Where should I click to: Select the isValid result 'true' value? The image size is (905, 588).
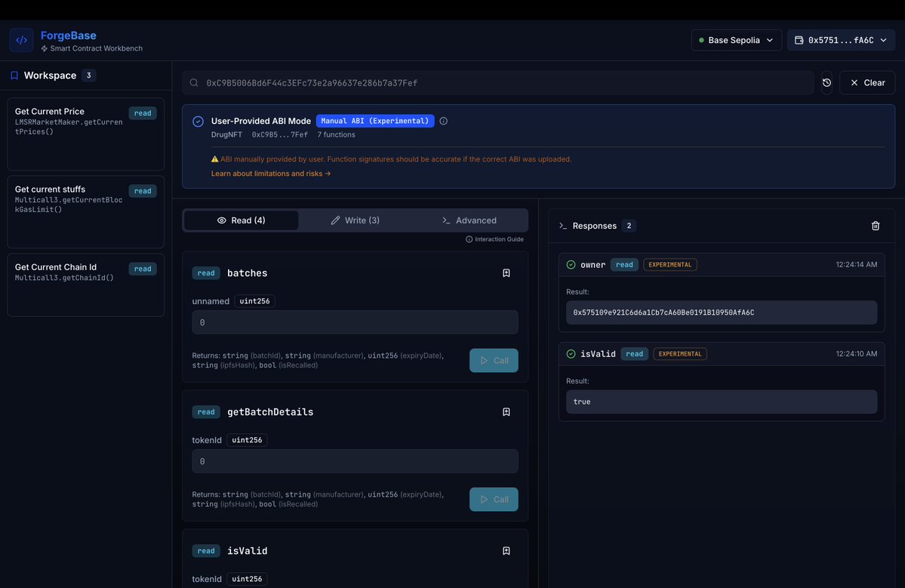(x=582, y=402)
